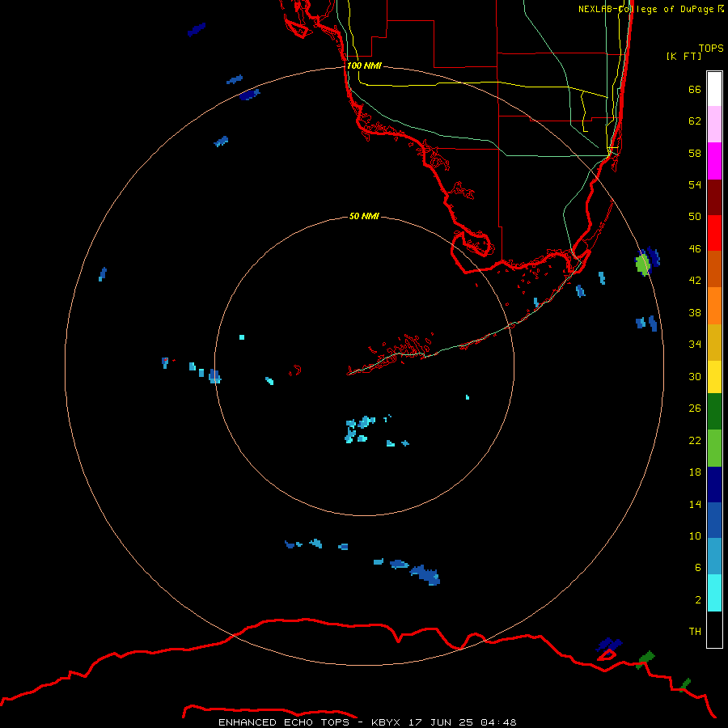Click the 100 NMI range ring label

tap(364, 66)
